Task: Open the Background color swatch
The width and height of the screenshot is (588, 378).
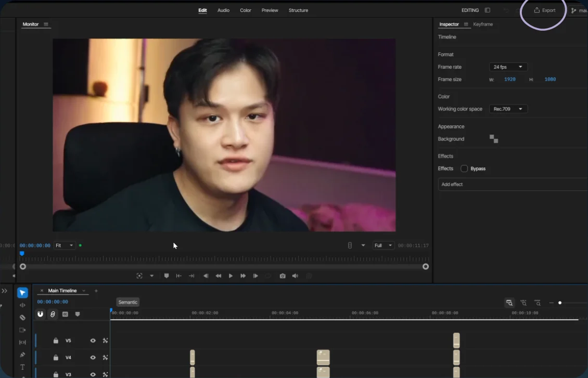Action: pos(494,139)
